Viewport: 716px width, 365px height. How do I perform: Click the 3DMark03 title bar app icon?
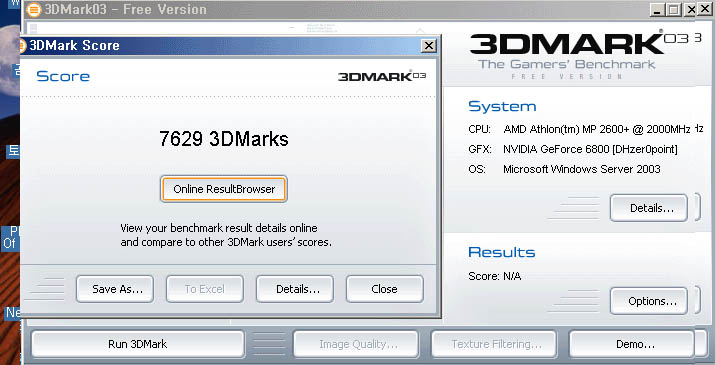pos(34,9)
